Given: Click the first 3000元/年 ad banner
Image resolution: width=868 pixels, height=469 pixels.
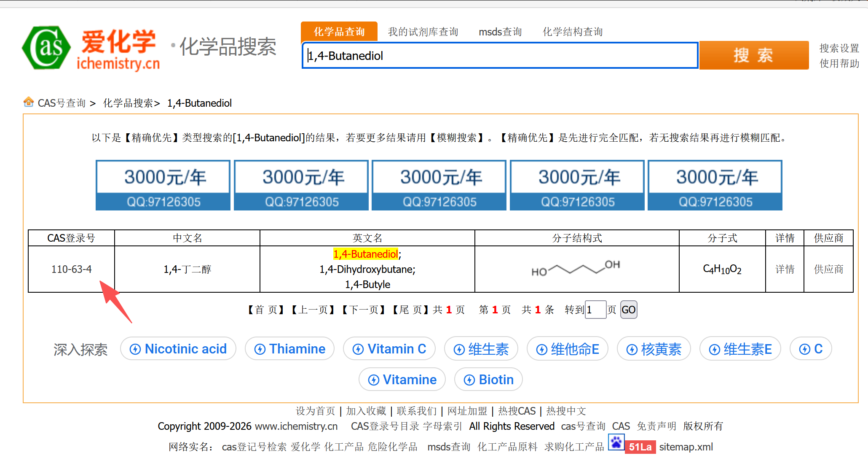Looking at the screenshot, I should point(163,185).
